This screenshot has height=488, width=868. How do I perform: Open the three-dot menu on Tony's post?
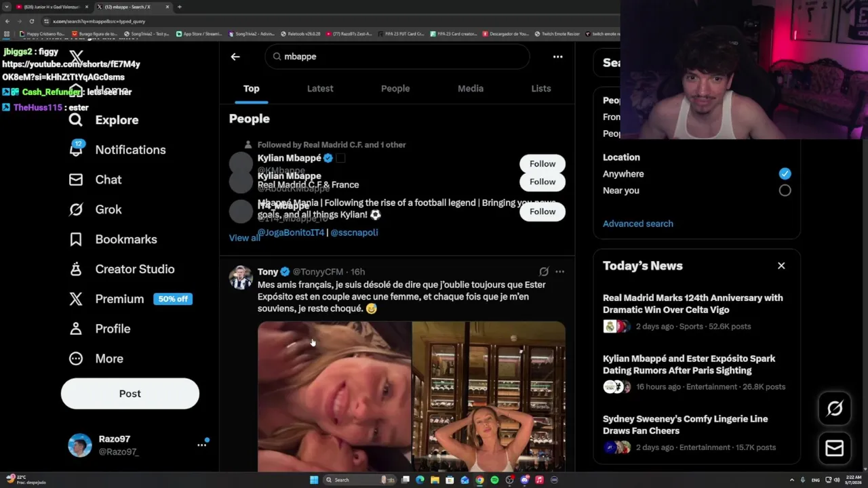[x=559, y=272]
